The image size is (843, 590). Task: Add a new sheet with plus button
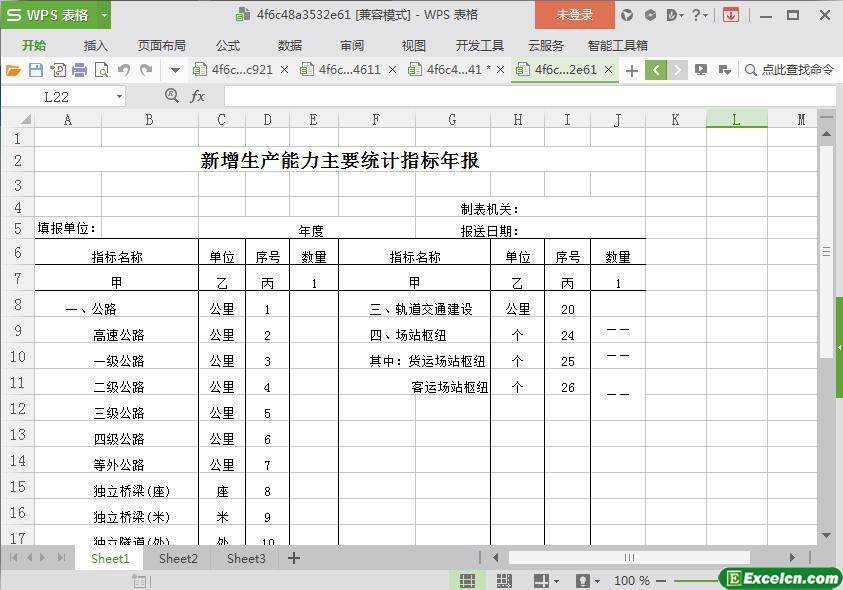point(294,558)
